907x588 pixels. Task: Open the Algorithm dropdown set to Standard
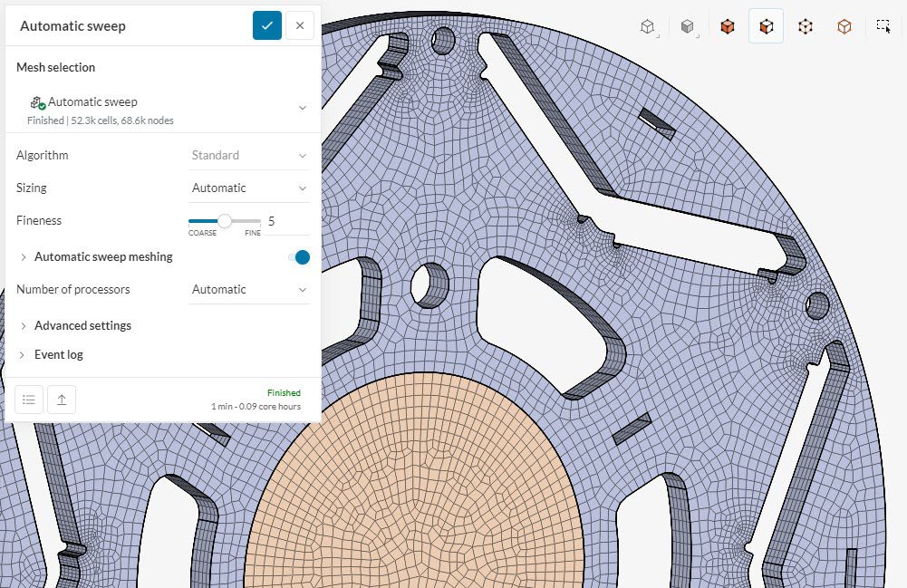tap(249, 156)
